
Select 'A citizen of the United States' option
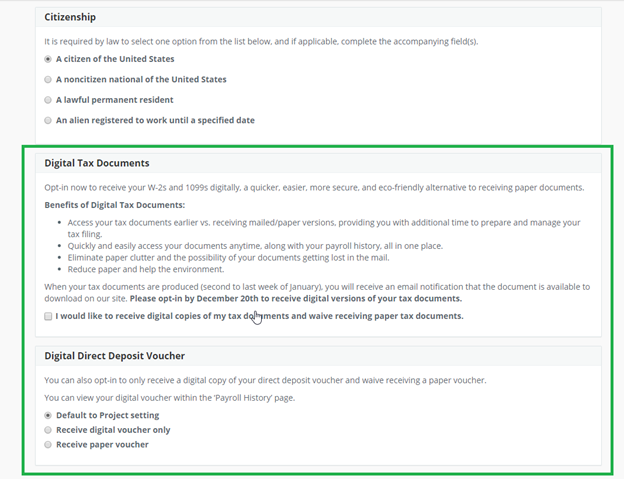[48, 59]
